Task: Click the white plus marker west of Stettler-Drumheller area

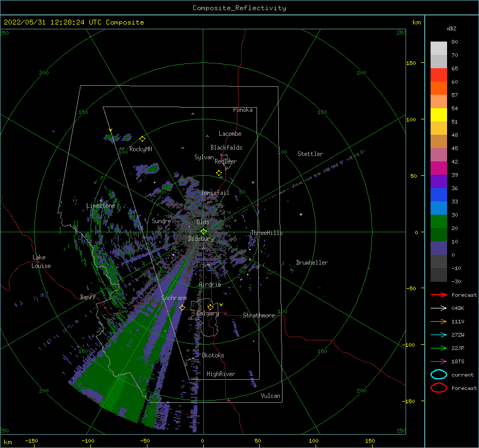Action: point(301,214)
